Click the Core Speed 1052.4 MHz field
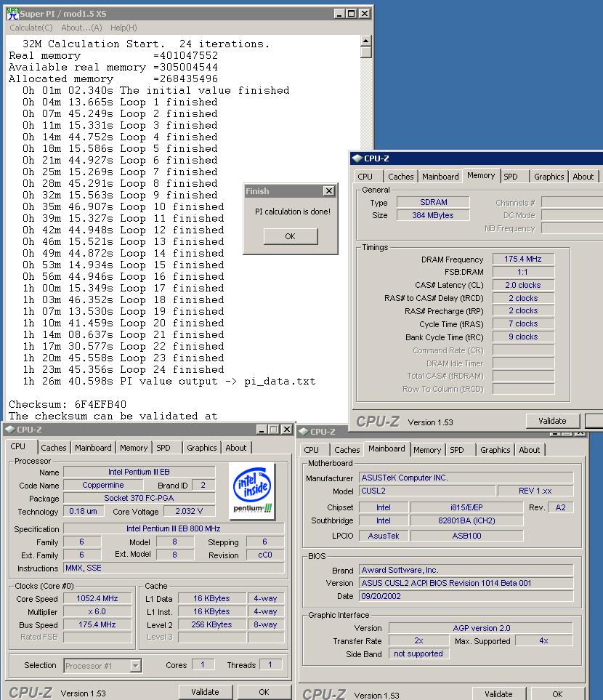Screen dimensions: 603x700 (x=97, y=598)
